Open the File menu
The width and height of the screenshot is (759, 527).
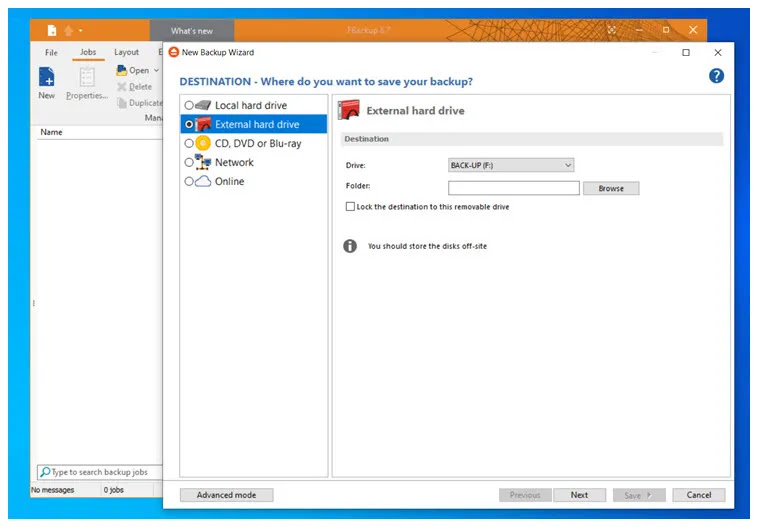click(x=51, y=52)
